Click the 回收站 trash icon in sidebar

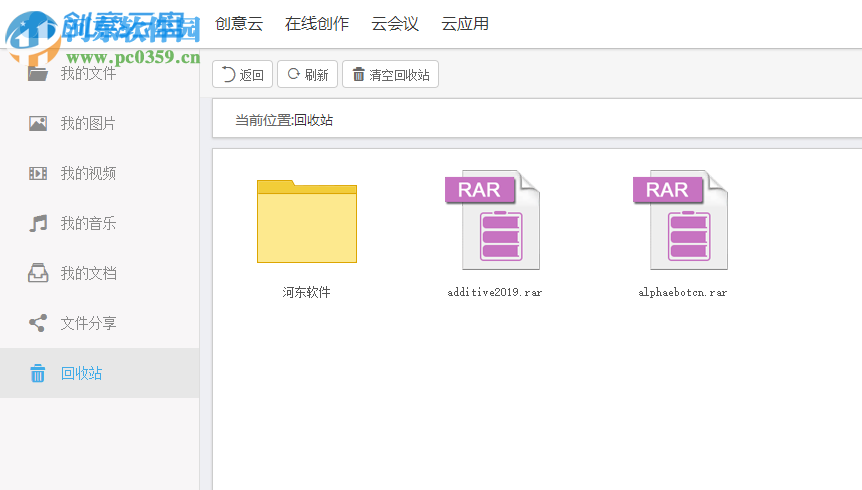pyautogui.click(x=37, y=373)
